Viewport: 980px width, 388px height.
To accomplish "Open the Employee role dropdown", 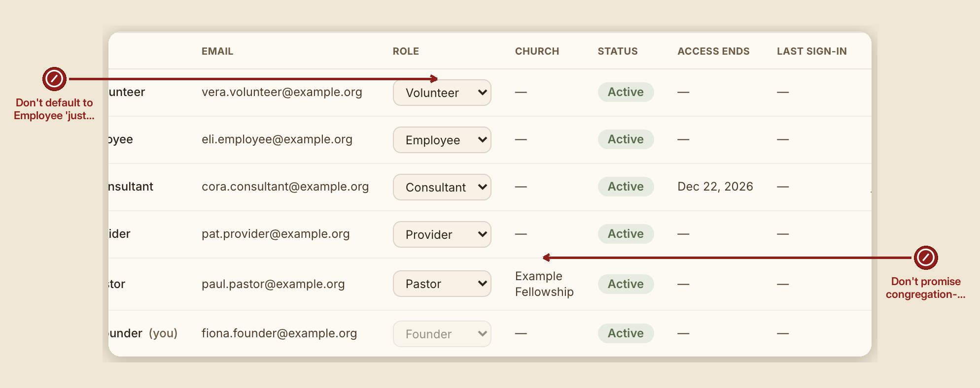I will pos(442,140).
